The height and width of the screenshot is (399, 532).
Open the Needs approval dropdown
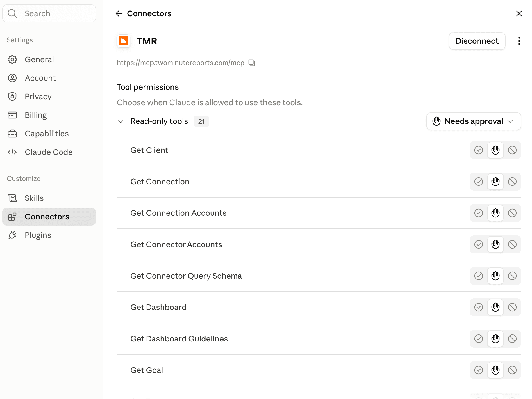[x=474, y=121]
